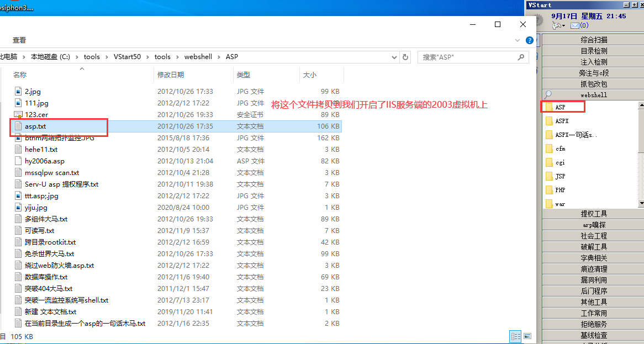Open the PHP folder in VStart
644x344 pixels.
coord(560,190)
